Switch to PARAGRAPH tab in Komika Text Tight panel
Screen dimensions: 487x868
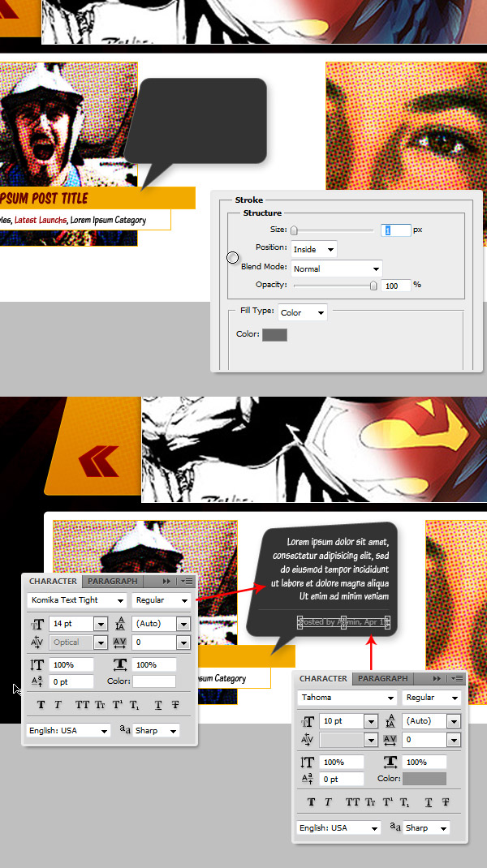113,582
